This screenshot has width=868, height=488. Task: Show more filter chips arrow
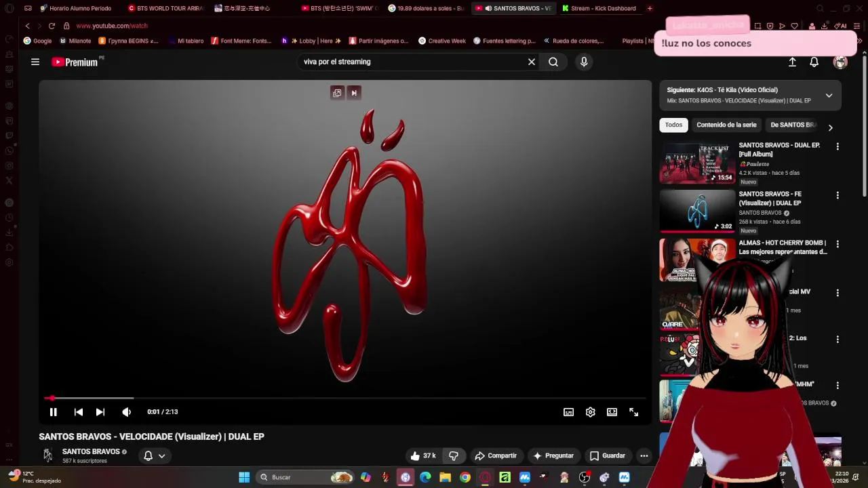(830, 127)
